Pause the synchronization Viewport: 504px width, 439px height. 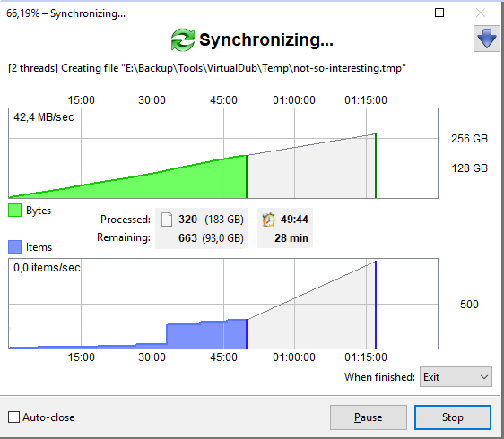tap(369, 417)
